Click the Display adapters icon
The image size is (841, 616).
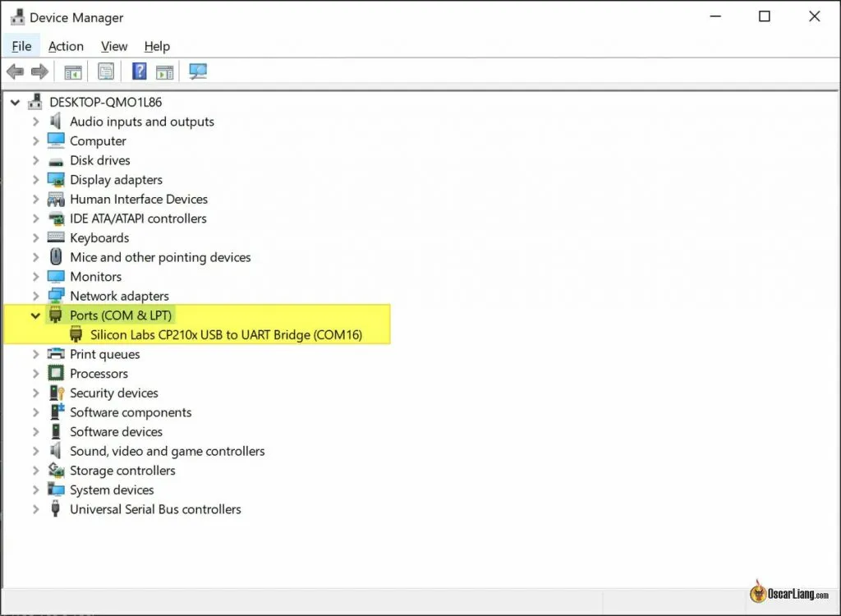tap(56, 180)
